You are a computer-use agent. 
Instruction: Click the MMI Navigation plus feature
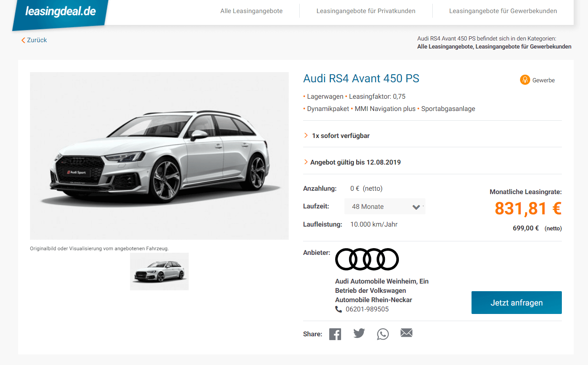point(385,109)
